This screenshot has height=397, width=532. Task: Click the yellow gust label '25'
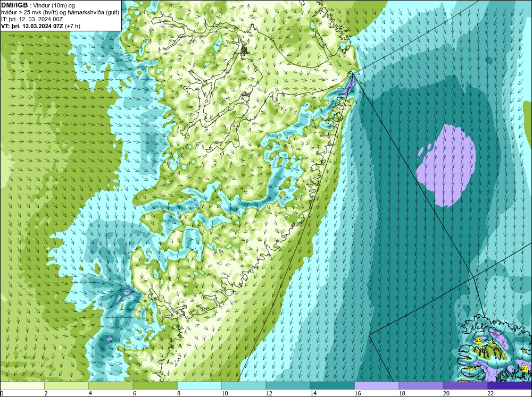479,340
